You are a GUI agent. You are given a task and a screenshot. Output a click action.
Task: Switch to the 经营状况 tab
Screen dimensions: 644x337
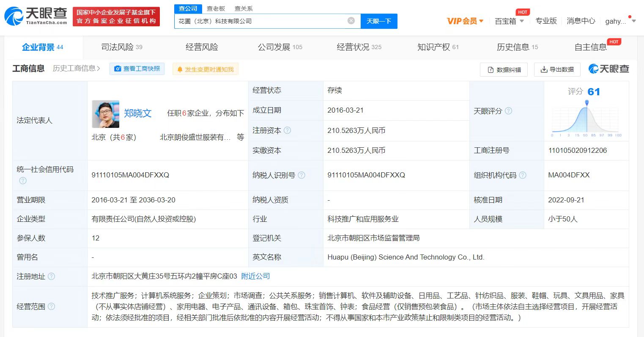pyautogui.click(x=359, y=47)
